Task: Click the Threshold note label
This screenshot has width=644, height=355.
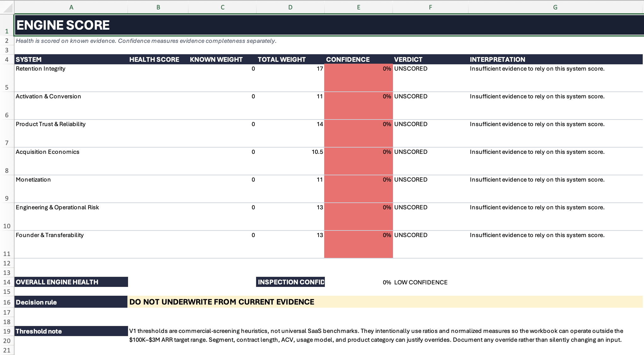Action: coord(71,331)
